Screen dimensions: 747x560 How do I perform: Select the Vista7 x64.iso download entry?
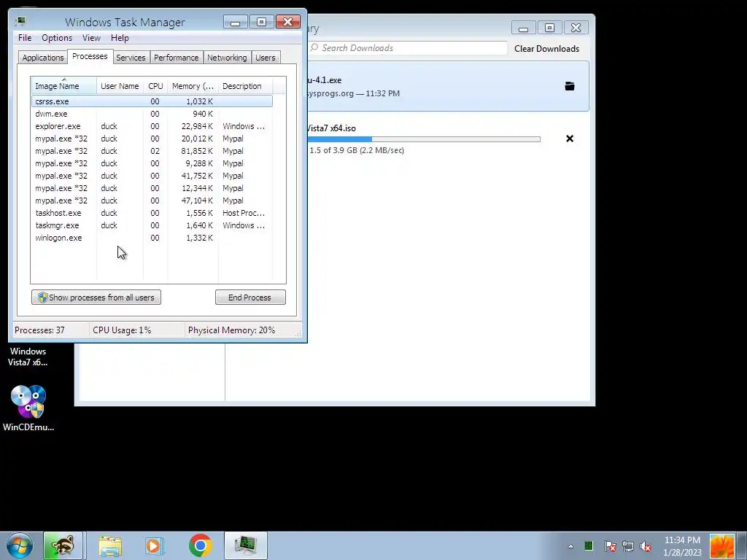tap(448, 139)
